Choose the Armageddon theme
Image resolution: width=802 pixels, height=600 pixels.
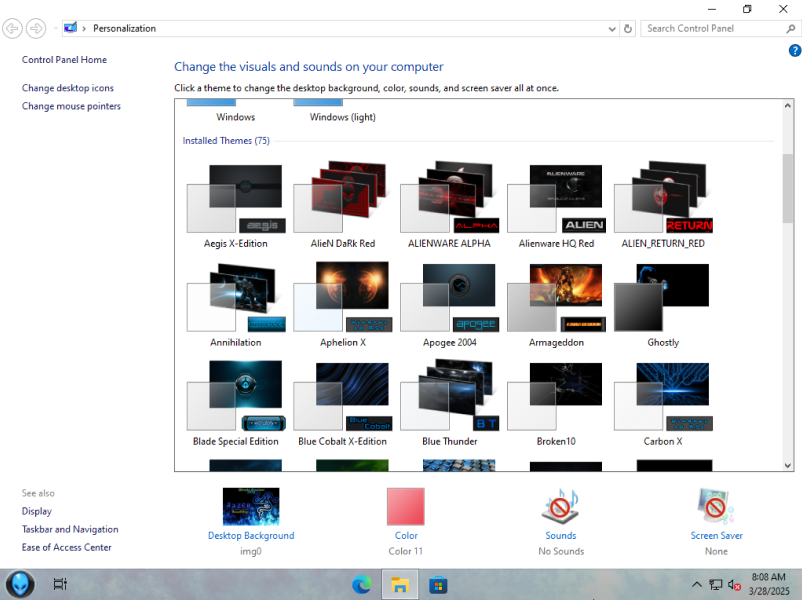coord(556,304)
